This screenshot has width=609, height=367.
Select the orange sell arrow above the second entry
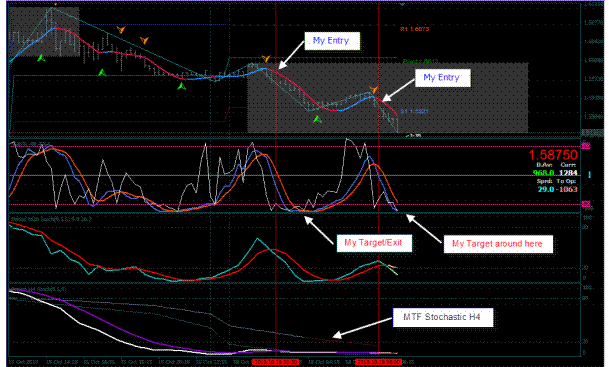(373, 90)
